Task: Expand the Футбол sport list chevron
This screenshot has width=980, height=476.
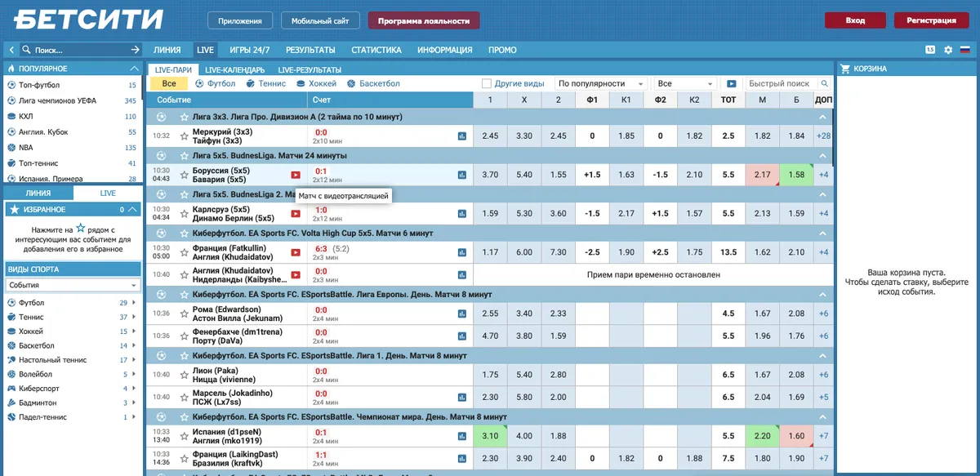Action: 134,303
